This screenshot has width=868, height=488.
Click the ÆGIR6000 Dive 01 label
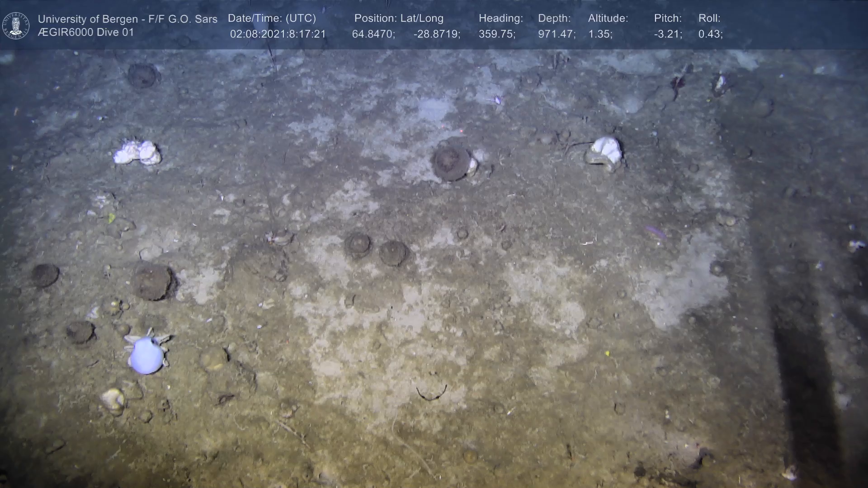[86, 33]
